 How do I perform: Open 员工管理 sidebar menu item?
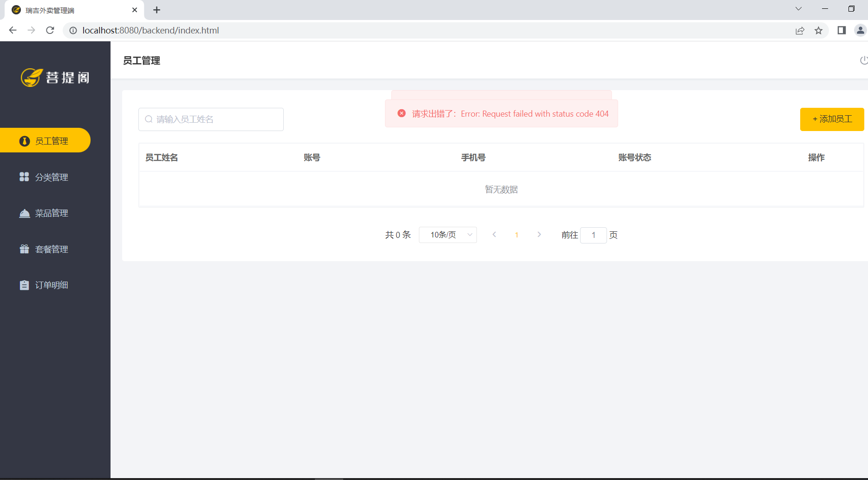click(45, 140)
